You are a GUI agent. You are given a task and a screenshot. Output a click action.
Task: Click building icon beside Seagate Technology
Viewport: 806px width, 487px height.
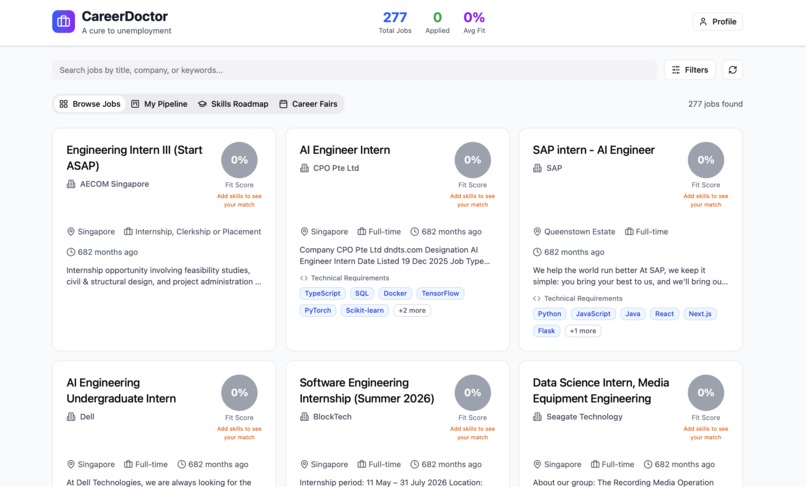tap(537, 417)
